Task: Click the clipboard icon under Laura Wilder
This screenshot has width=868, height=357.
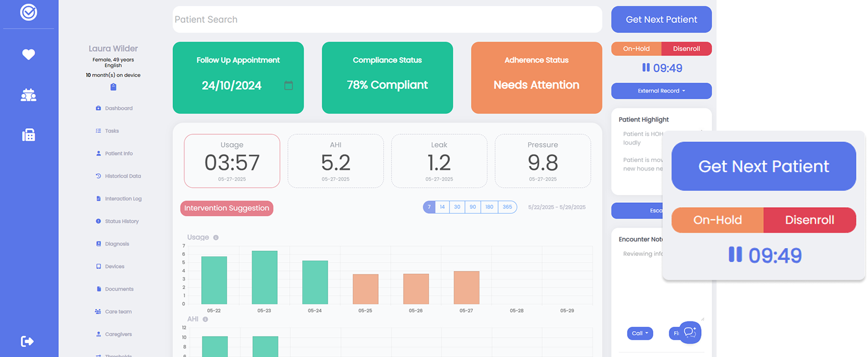Action: [x=113, y=87]
